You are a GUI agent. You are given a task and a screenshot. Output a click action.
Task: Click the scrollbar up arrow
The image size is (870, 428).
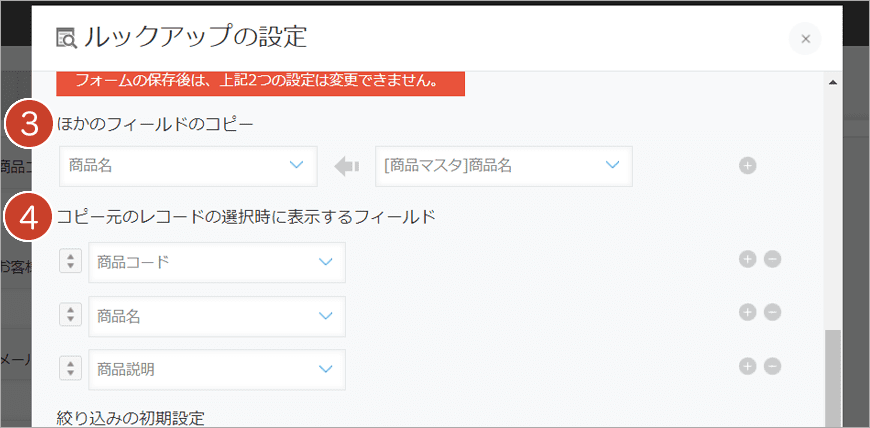click(833, 81)
